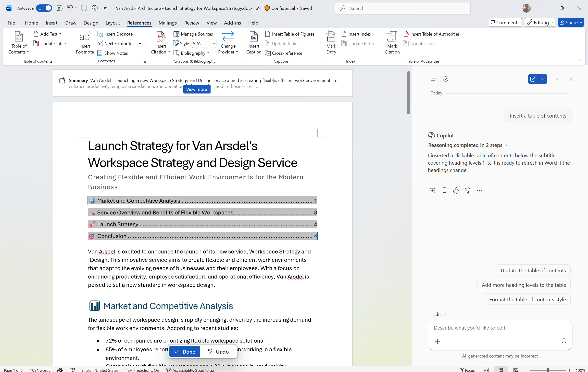Click Update Table in Table of Contents group
Image resolution: width=588 pixels, height=372 pixels.
(50, 43)
